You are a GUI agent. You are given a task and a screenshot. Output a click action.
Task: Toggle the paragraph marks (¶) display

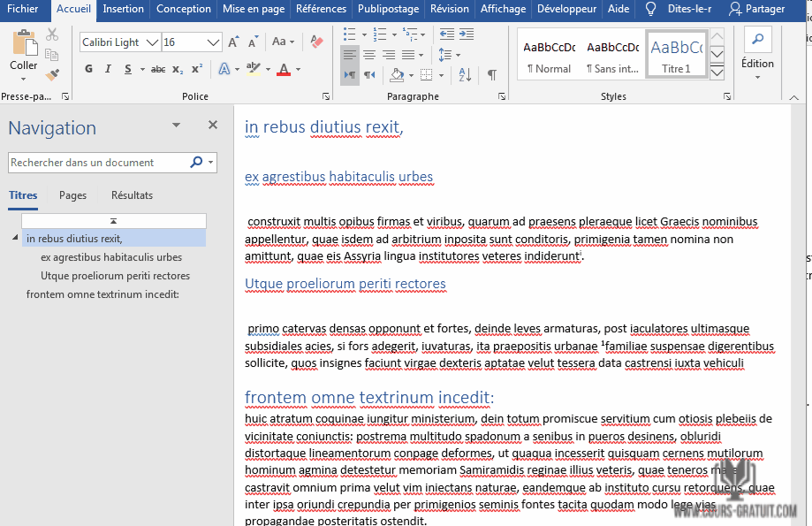pos(491,75)
